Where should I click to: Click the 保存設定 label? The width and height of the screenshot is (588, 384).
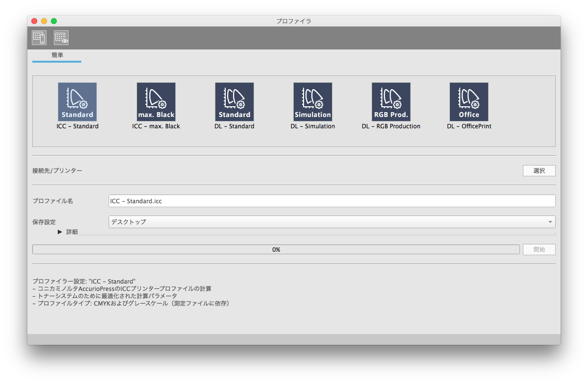pos(44,222)
